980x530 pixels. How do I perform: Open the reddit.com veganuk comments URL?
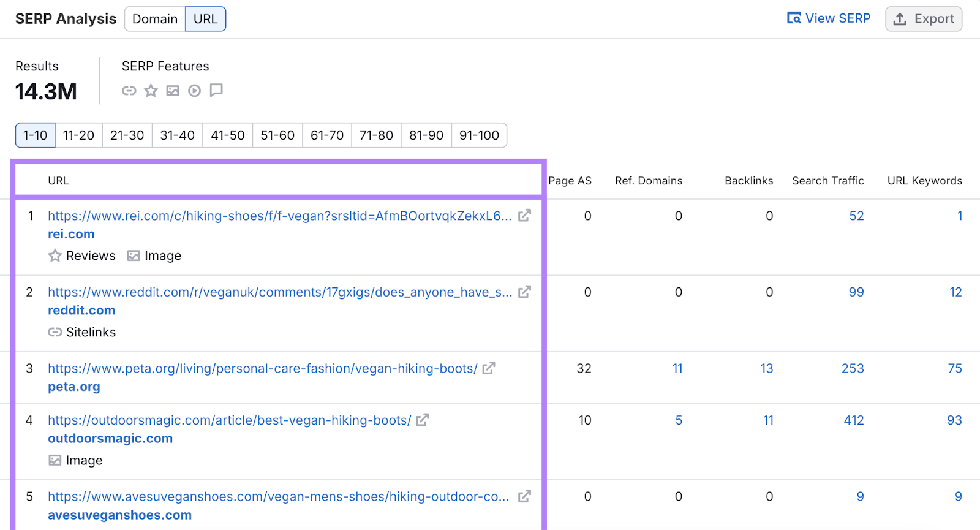pyautogui.click(x=280, y=292)
